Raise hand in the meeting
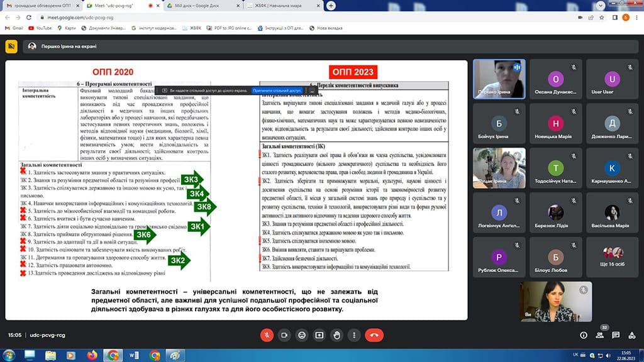This screenshot has width=644, height=362. 337,336
